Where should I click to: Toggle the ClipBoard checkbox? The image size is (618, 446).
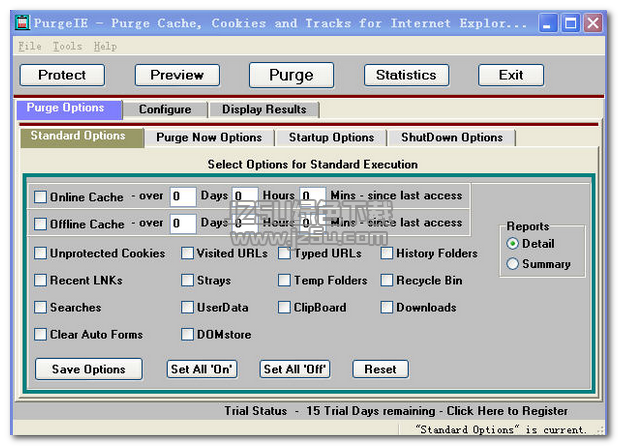pyautogui.click(x=284, y=307)
